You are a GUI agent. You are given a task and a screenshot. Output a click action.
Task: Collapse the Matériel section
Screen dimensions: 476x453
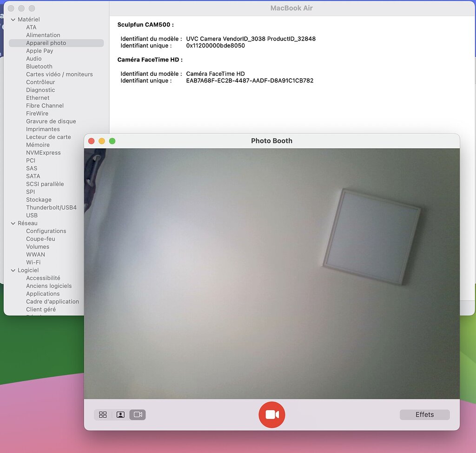(x=13, y=19)
